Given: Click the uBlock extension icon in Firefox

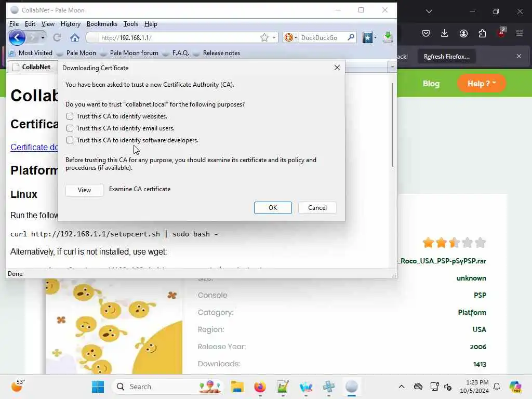Looking at the screenshot, I should 501,33.
